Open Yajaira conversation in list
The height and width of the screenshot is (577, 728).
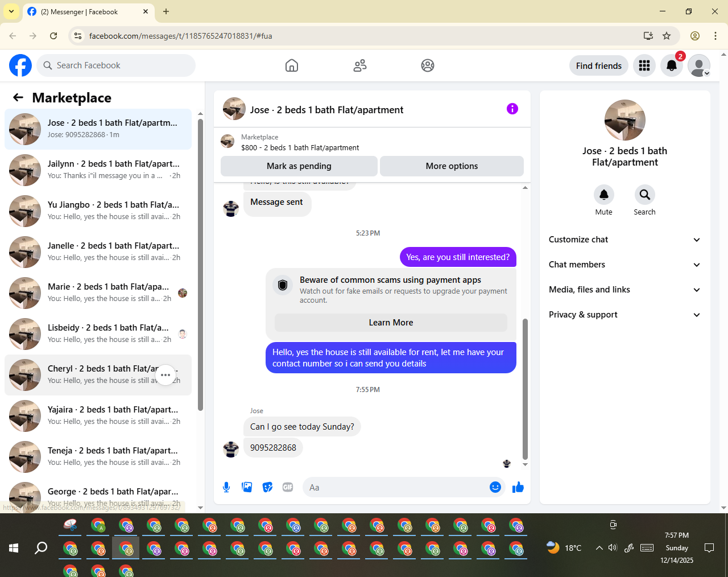point(98,416)
